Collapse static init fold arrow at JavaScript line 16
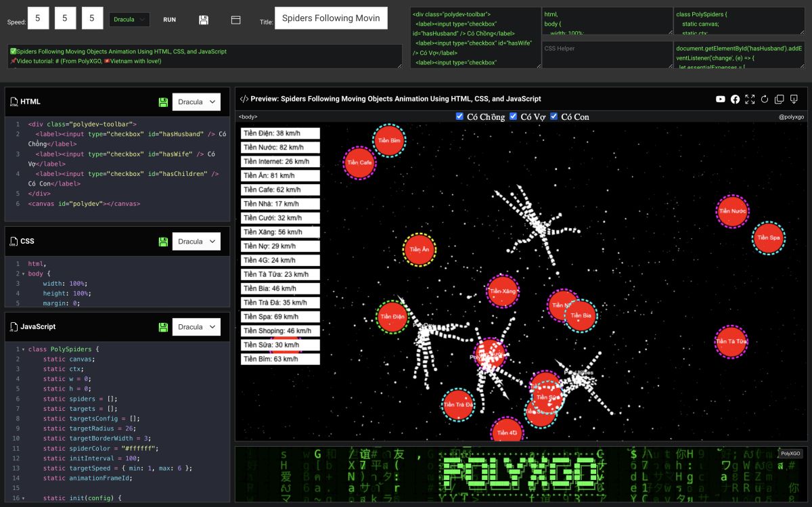 coord(24,499)
